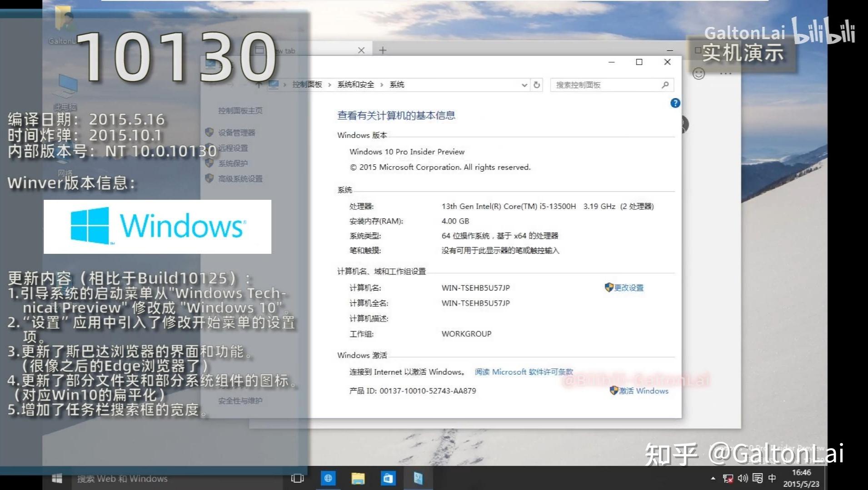Open 高级系统设置 from the left pane
The height and width of the screenshot is (490, 868).
pos(240,179)
